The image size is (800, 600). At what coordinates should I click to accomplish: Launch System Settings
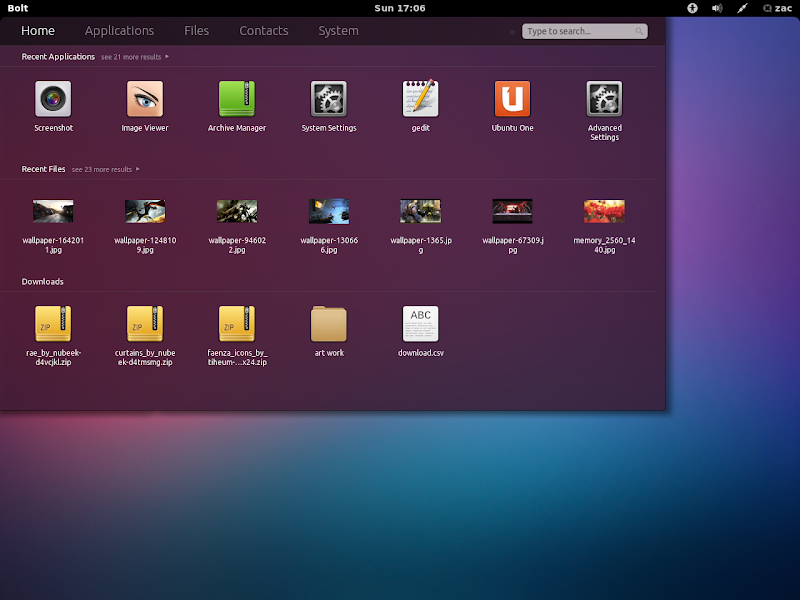coord(329,100)
